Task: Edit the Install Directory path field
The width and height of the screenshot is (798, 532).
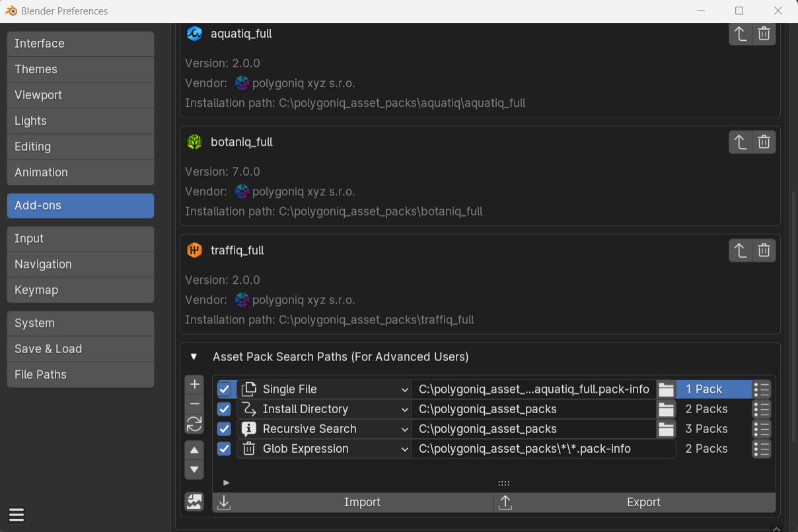Action: (534, 409)
